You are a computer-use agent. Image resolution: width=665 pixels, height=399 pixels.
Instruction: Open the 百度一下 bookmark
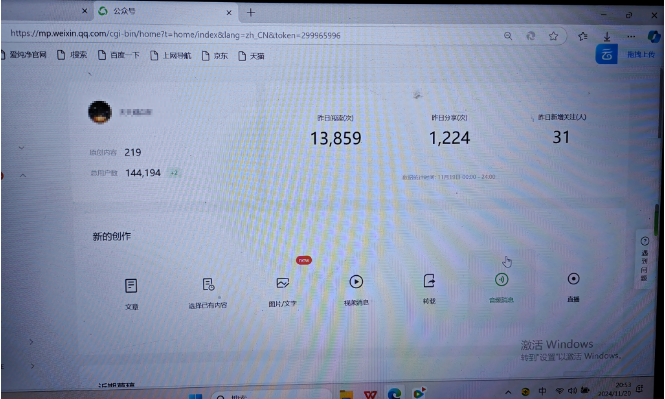point(119,55)
